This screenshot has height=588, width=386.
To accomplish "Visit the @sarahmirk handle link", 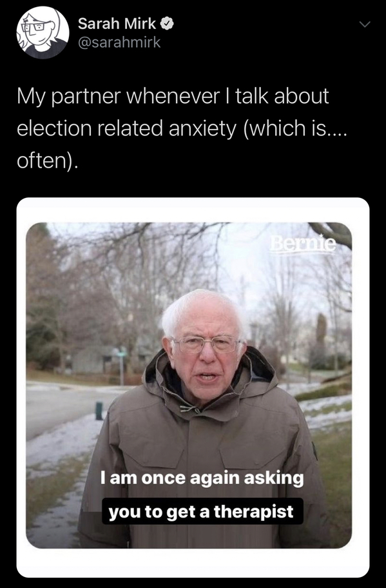I will pyautogui.click(x=119, y=42).
